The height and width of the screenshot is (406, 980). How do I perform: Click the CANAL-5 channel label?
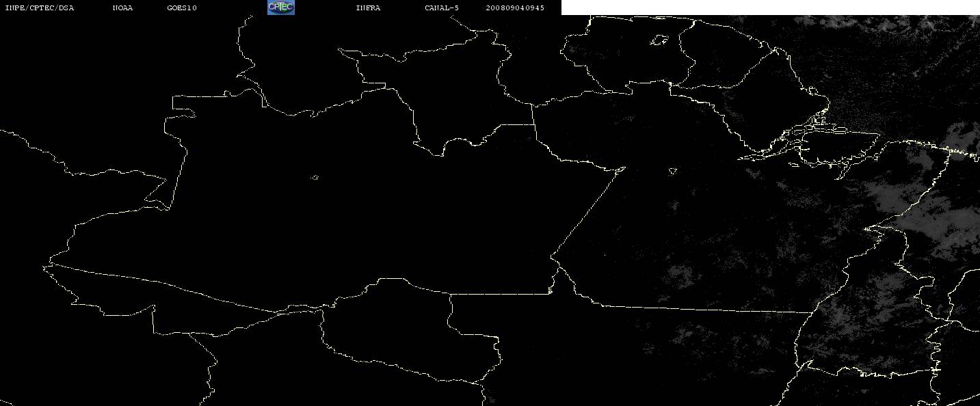(x=442, y=8)
